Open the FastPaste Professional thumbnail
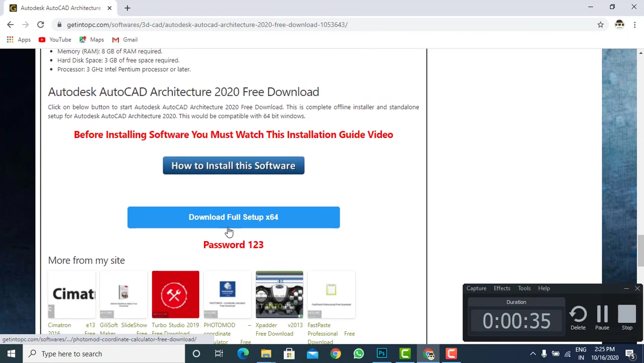 click(331, 294)
